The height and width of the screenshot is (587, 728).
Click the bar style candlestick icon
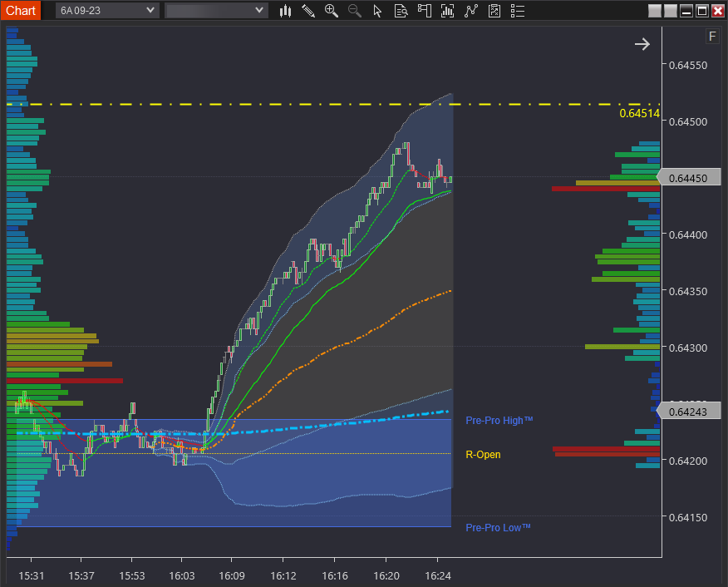285,11
